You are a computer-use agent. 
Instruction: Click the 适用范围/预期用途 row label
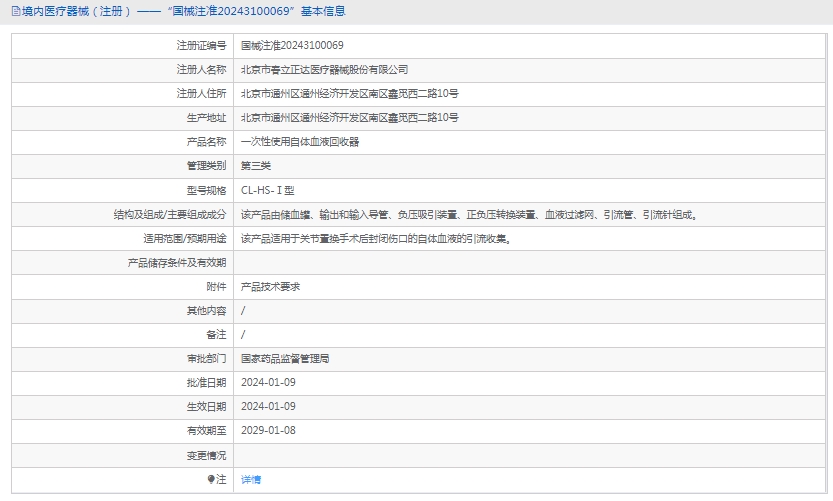click(x=184, y=238)
